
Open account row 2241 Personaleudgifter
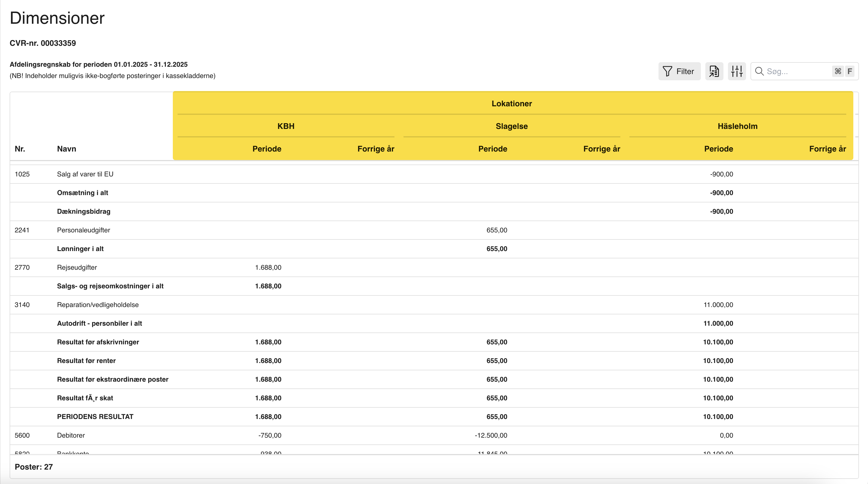pyautogui.click(x=83, y=230)
